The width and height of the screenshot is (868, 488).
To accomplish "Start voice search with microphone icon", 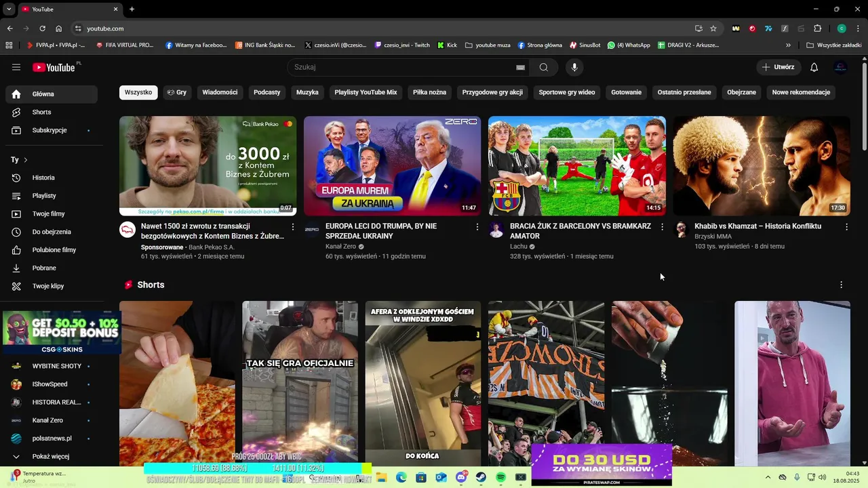I will (x=574, y=67).
